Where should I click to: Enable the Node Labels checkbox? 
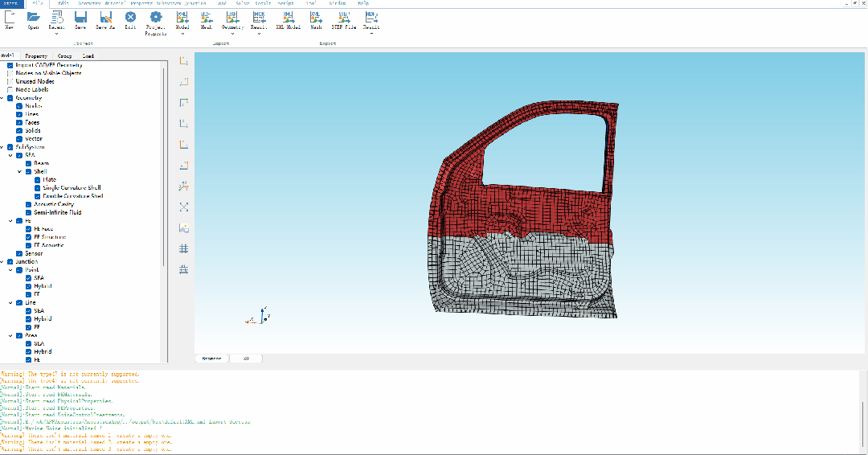coord(10,90)
